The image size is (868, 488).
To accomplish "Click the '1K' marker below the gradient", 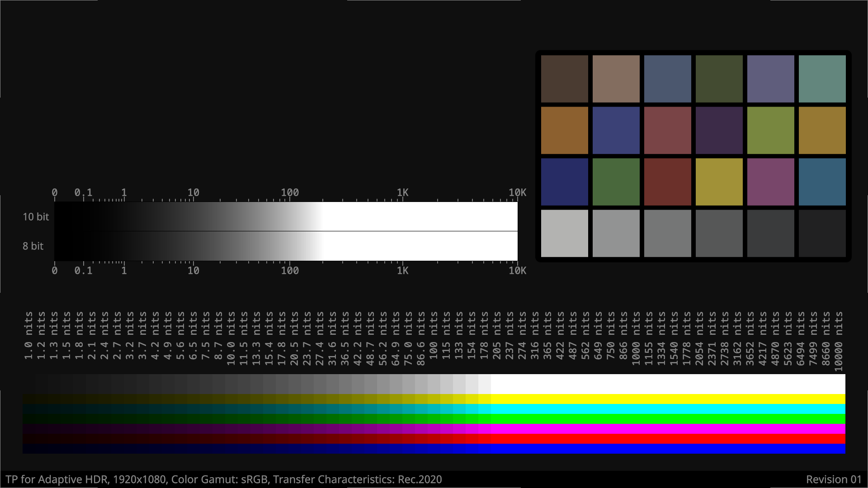I will tap(402, 271).
